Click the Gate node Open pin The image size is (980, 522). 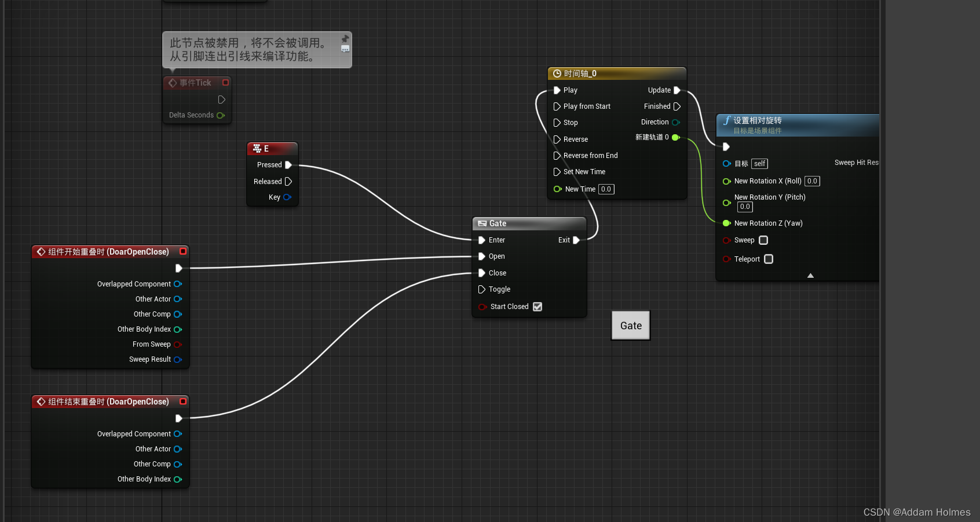tap(481, 256)
